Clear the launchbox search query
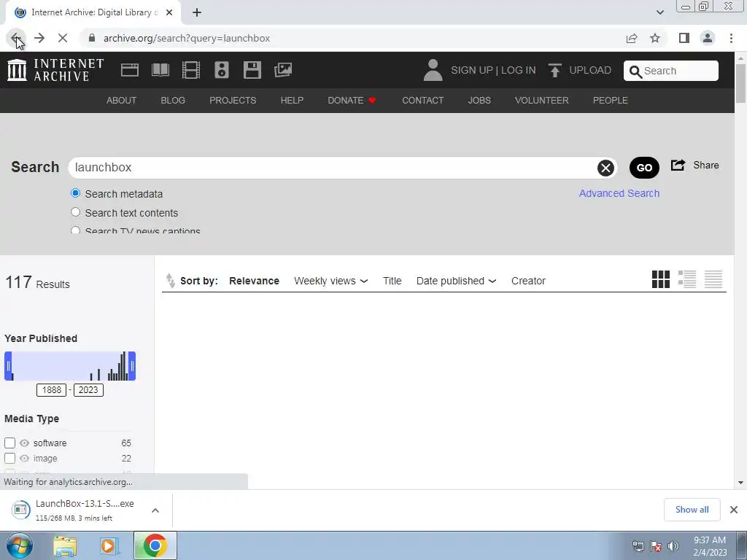This screenshot has height=560, width=747. pyautogui.click(x=605, y=168)
